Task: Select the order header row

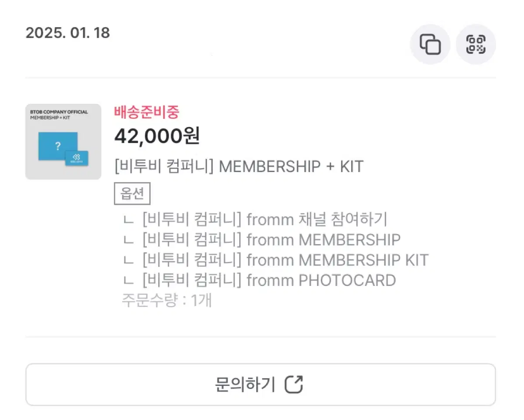Action: coord(262,44)
